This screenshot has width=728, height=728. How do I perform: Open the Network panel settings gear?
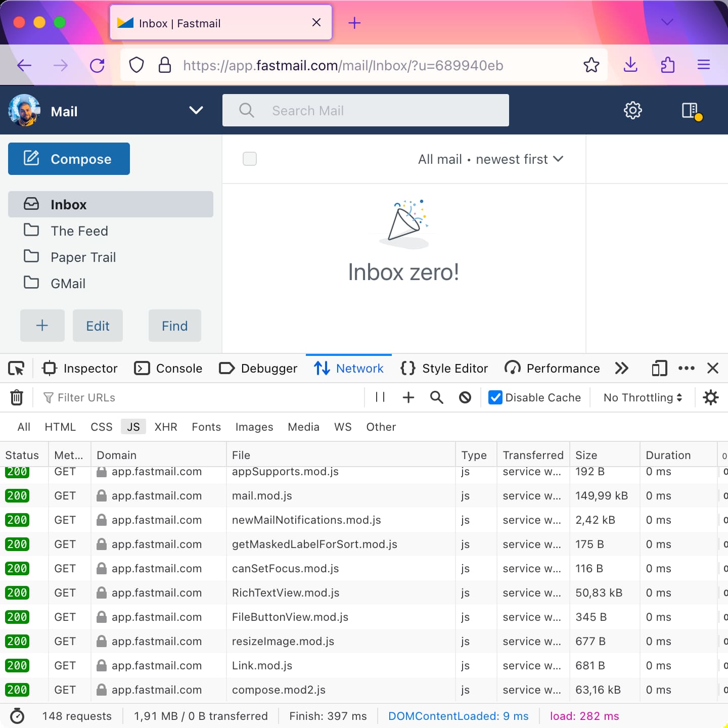click(711, 397)
